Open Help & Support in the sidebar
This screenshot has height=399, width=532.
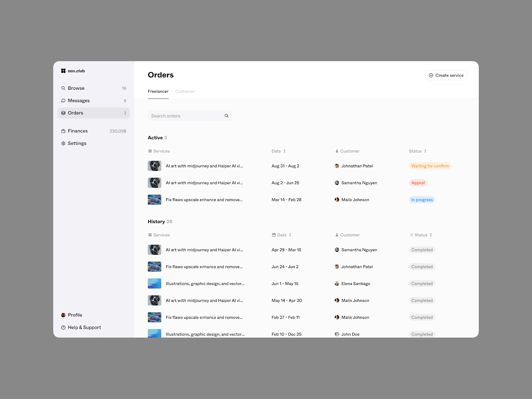[x=94, y=328]
